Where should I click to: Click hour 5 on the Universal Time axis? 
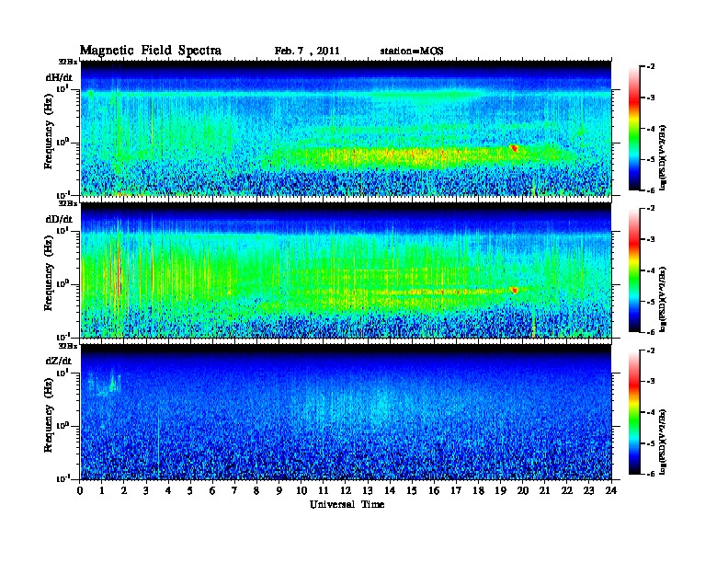[x=191, y=490]
